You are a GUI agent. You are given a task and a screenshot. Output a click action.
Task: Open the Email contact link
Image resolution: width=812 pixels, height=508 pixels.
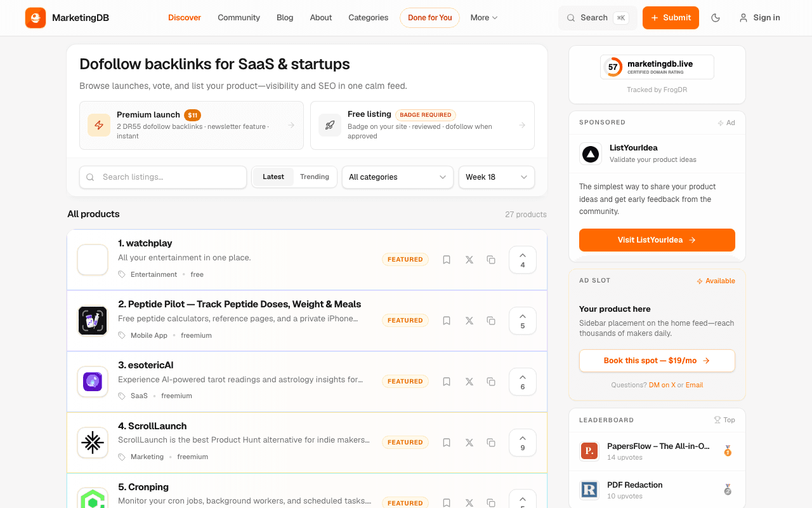click(694, 385)
